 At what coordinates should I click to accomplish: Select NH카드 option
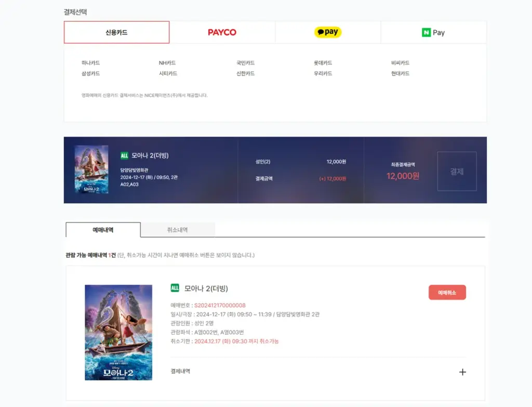tap(167, 63)
